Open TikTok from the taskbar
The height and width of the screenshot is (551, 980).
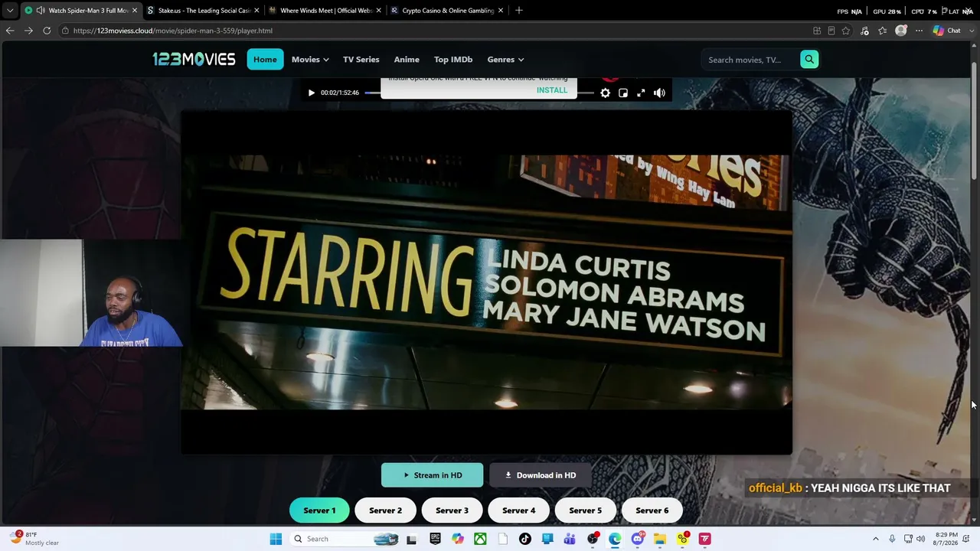coord(524,539)
